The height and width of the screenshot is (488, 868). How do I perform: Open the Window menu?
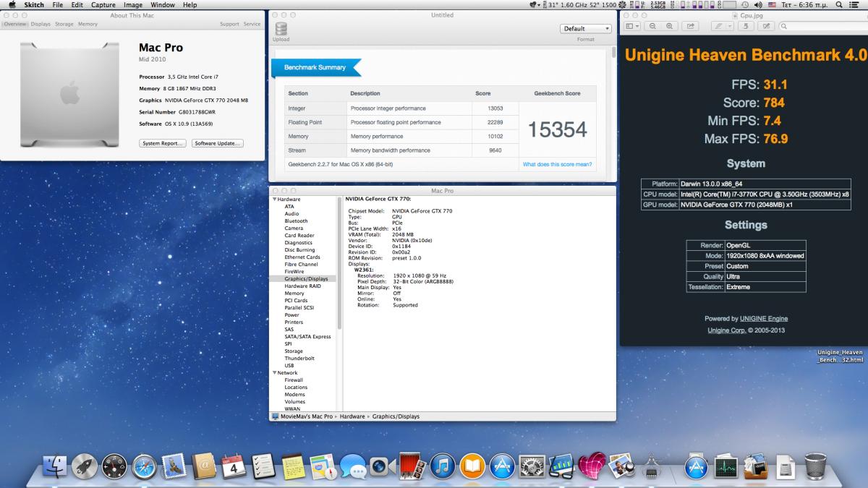coord(163,5)
